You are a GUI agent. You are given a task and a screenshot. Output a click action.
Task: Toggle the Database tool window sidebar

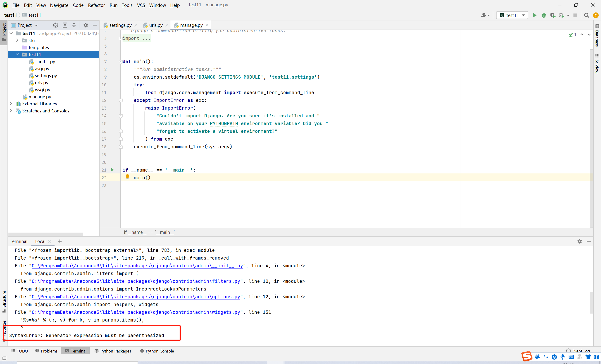[597, 36]
